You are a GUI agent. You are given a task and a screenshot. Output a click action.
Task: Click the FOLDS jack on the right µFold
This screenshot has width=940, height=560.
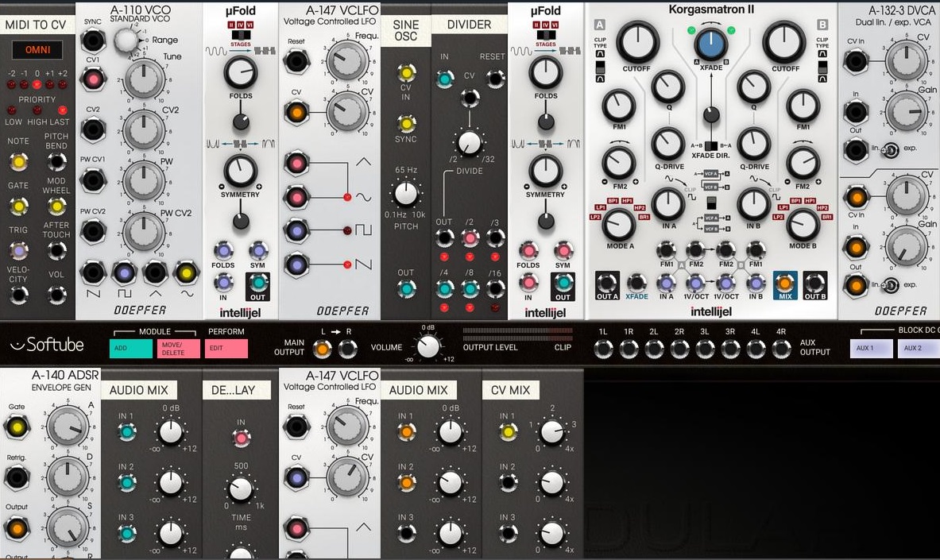click(x=528, y=251)
